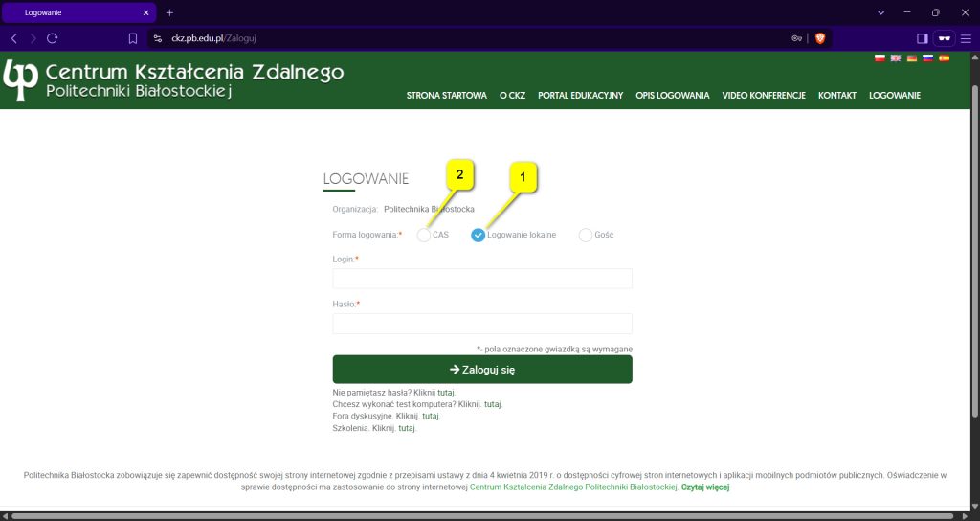
Task: Click the Zaloguj się button
Action: 482,370
